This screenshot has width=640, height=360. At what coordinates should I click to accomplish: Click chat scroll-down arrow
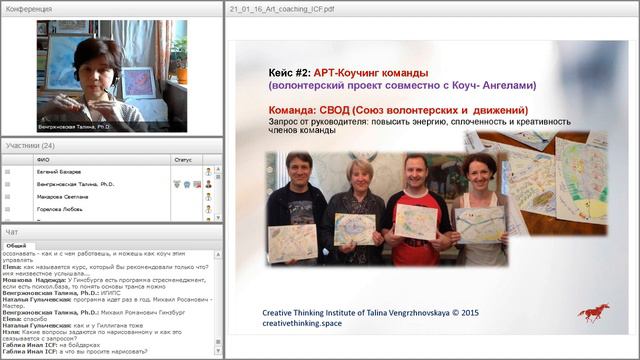[218, 351]
